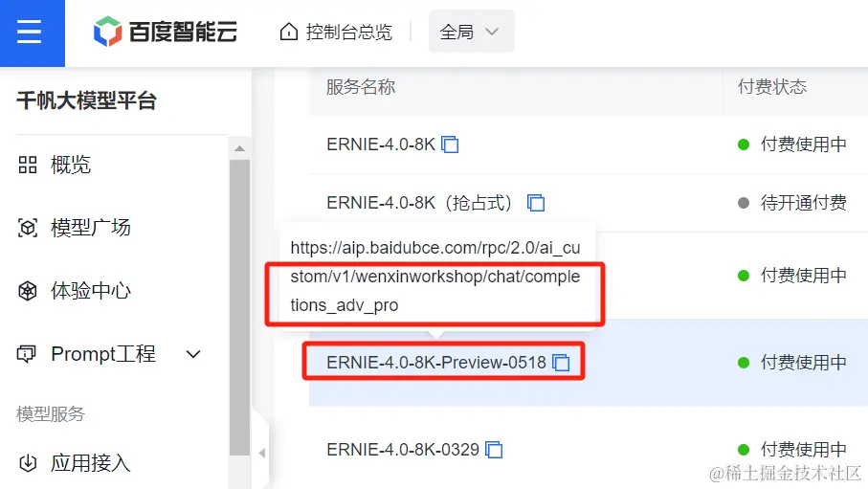868x489 pixels.
Task: Click the sidebar scrollbar up arrow
Action: click(239, 148)
